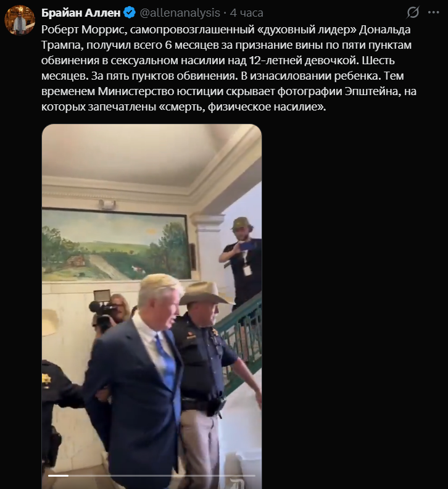Seek near the end of the video timeline

249,475
